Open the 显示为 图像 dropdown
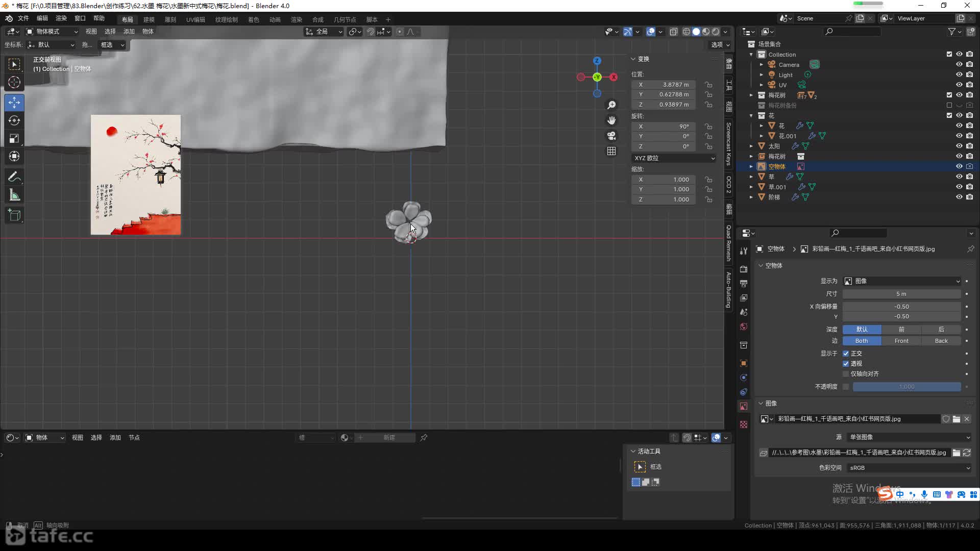Viewport: 980px width, 551px height. click(902, 281)
